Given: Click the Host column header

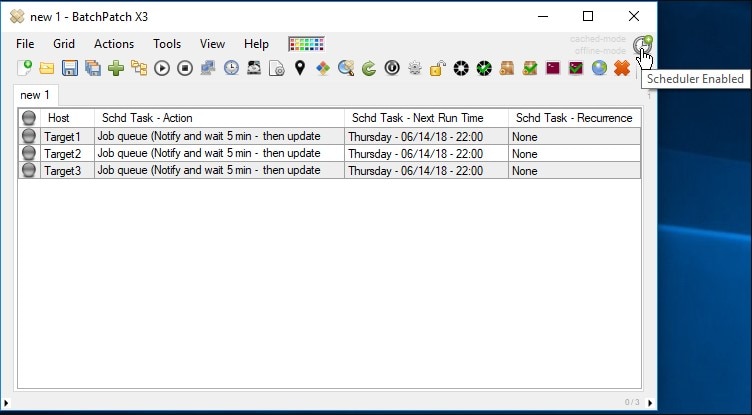Looking at the screenshot, I should click(x=67, y=118).
